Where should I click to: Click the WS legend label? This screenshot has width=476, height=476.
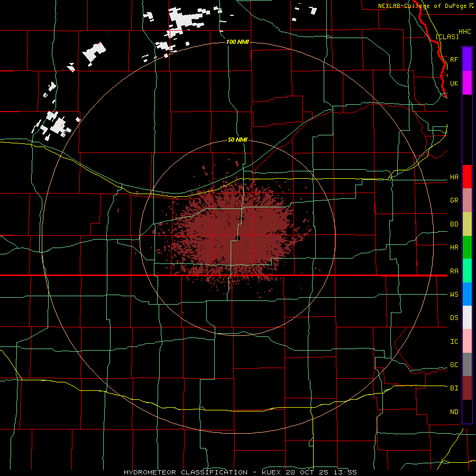(454, 295)
